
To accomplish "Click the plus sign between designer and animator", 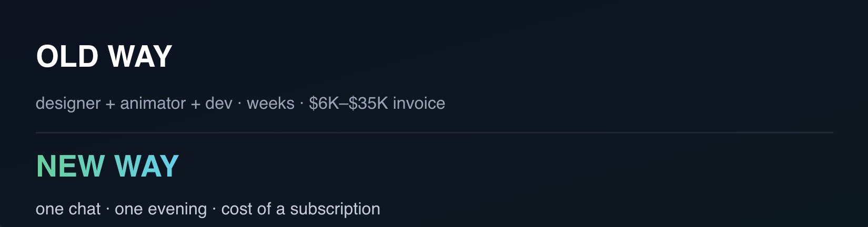I will (110, 104).
